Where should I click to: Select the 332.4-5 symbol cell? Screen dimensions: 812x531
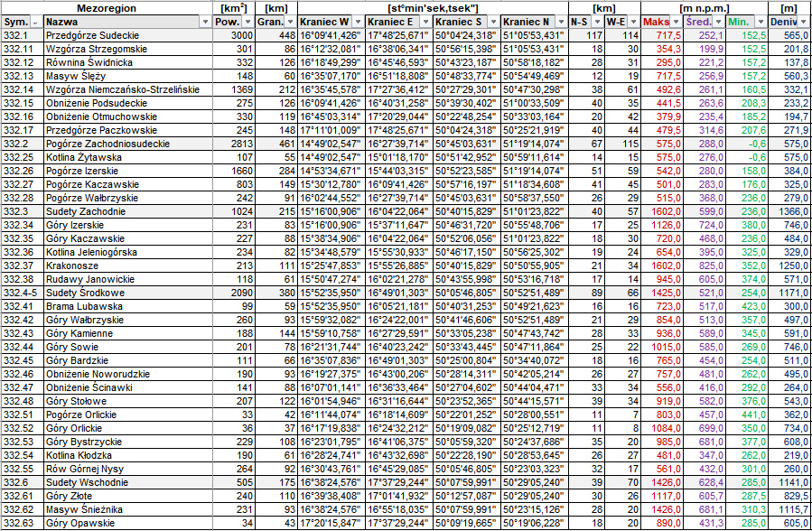click(x=20, y=293)
